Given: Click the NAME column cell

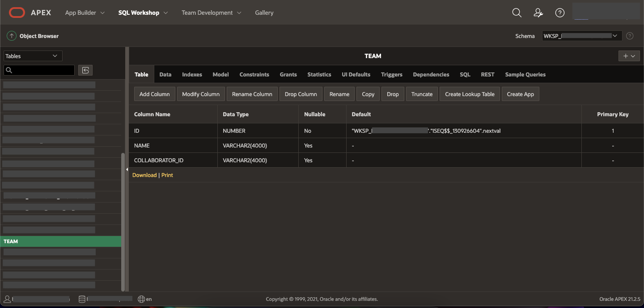Looking at the screenshot, I should [173, 145].
